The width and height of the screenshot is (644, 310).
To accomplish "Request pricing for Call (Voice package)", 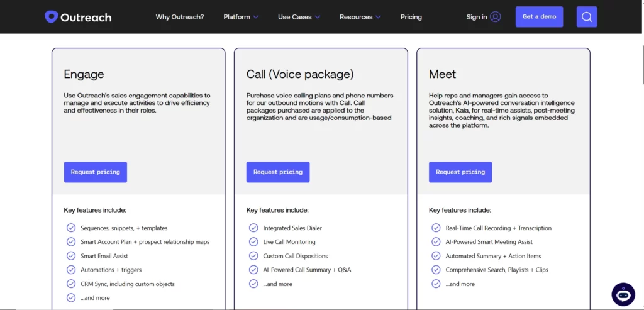I will point(277,172).
